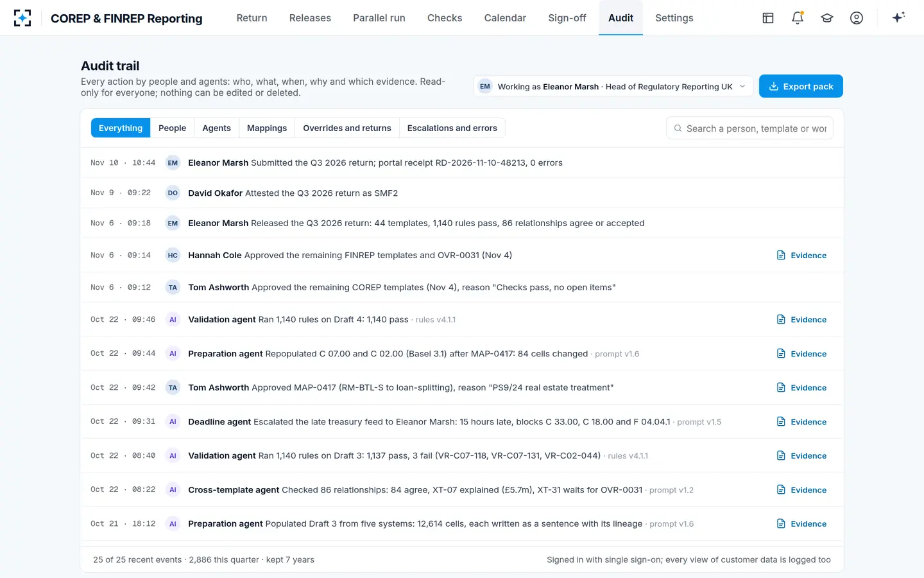Launch the AI sparkle assistant icon

pos(898,17)
